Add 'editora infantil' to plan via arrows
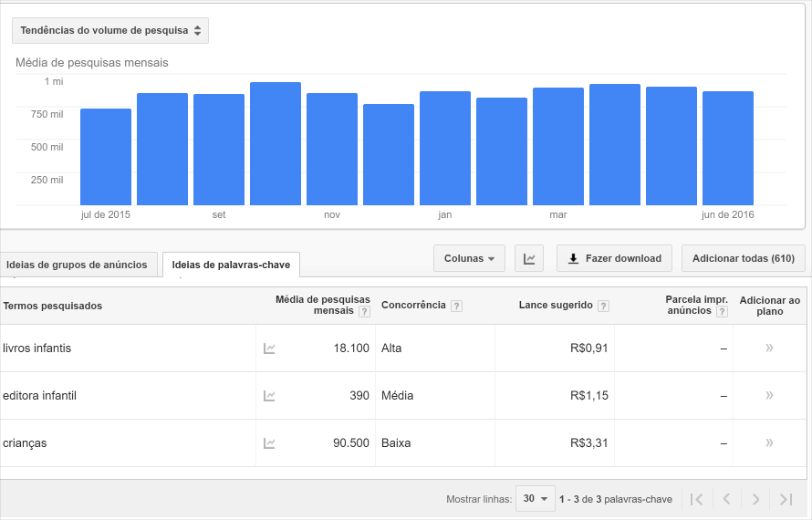The width and height of the screenshot is (812, 520). coord(769,395)
